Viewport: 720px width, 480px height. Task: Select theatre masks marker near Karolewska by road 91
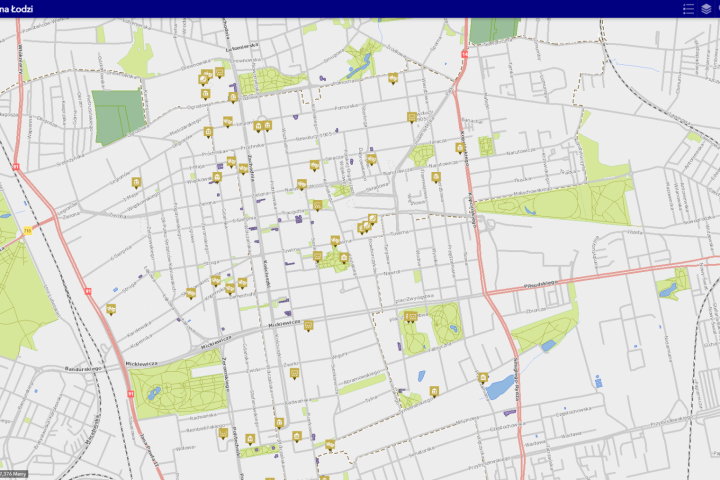(x=111, y=310)
